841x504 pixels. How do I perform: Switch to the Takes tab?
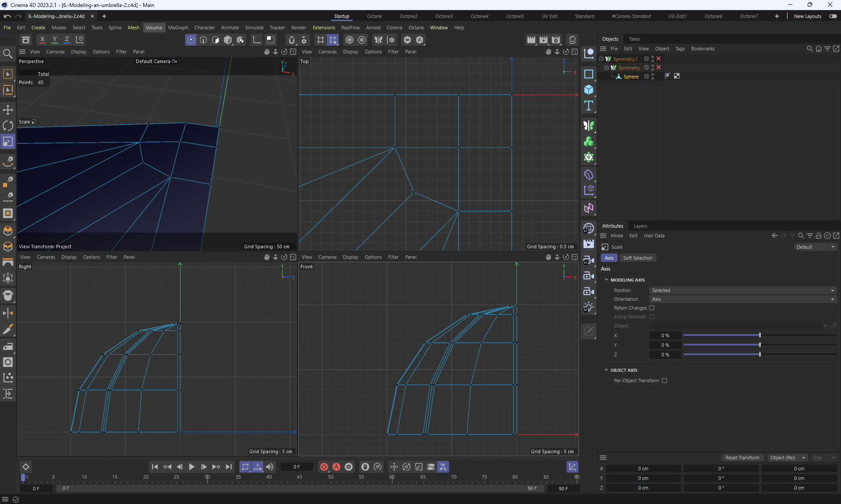[x=634, y=39]
